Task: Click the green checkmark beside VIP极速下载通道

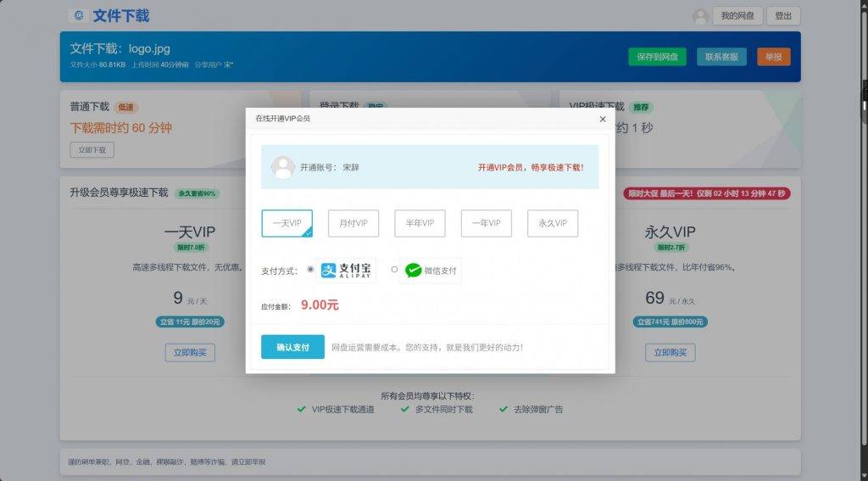Action: [301, 409]
